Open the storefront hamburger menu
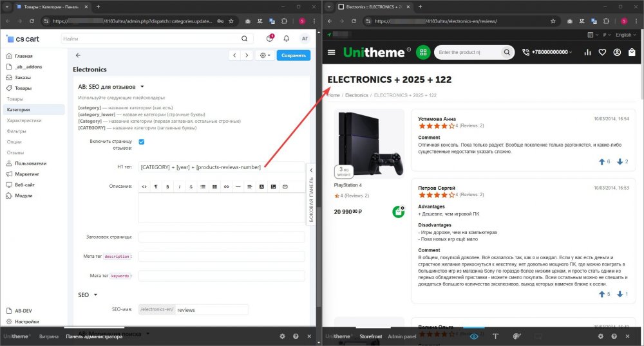The width and height of the screenshot is (644, 346). click(332, 52)
